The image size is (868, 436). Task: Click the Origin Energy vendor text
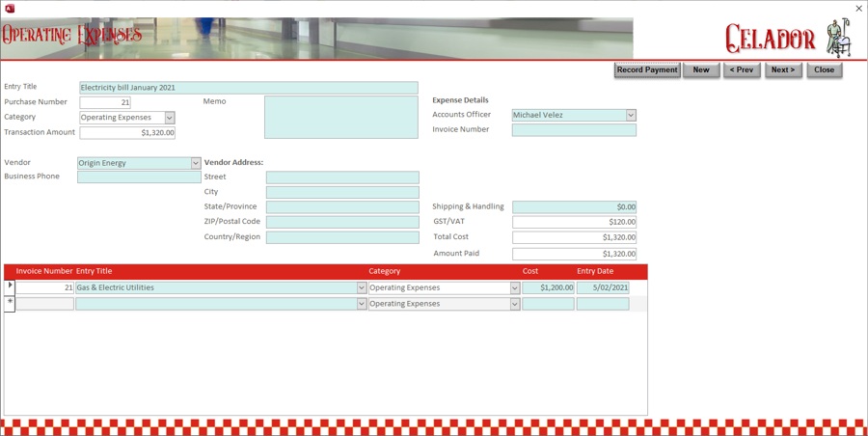point(102,163)
